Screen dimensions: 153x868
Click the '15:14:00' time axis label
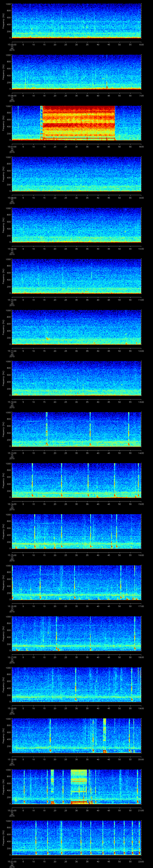tap(12, 504)
